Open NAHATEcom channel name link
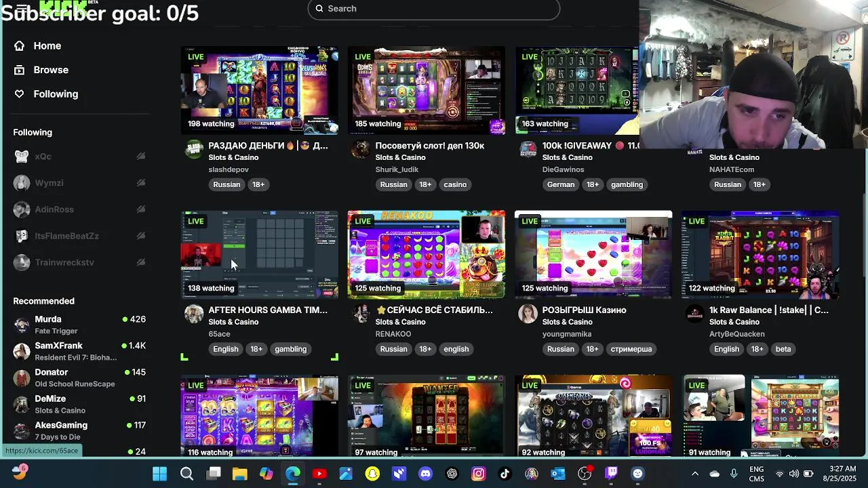 point(732,169)
